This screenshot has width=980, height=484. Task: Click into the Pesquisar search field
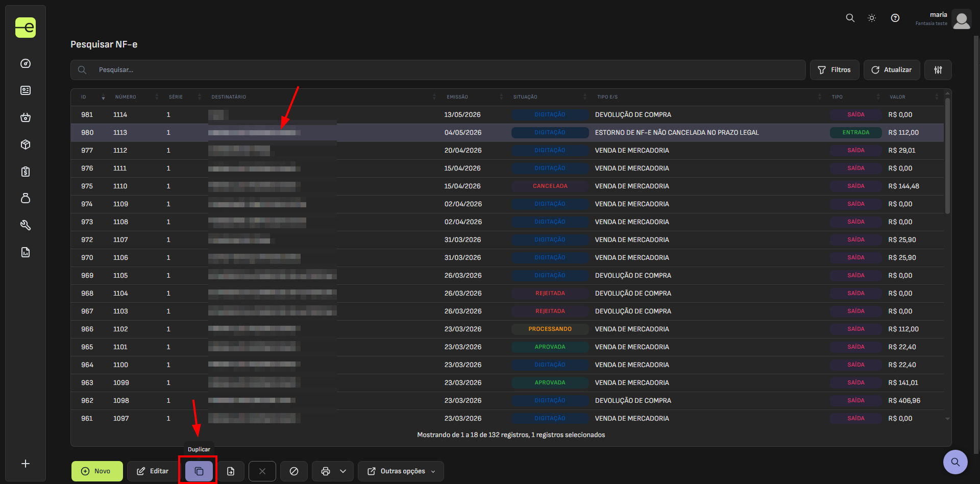pos(438,70)
